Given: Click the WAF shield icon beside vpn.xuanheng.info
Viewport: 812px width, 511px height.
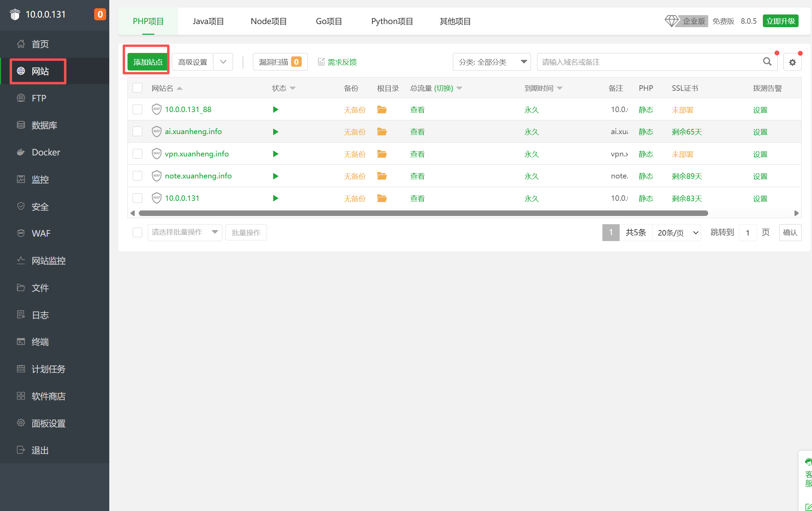Looking at the screenshot, I should (156, 154).
